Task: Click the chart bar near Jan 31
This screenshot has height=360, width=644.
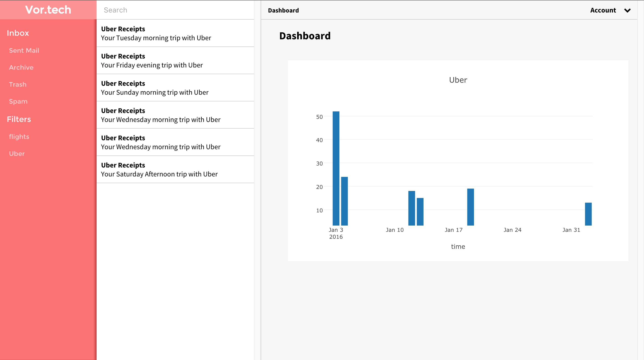Action: (x=588, y=214)
